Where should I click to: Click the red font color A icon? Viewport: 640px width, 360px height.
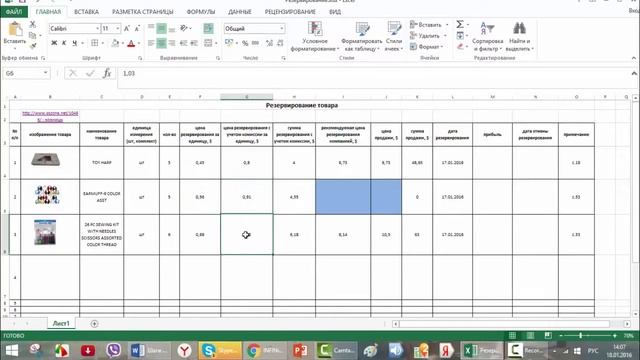pyautogui.click(x=131, y=43)
